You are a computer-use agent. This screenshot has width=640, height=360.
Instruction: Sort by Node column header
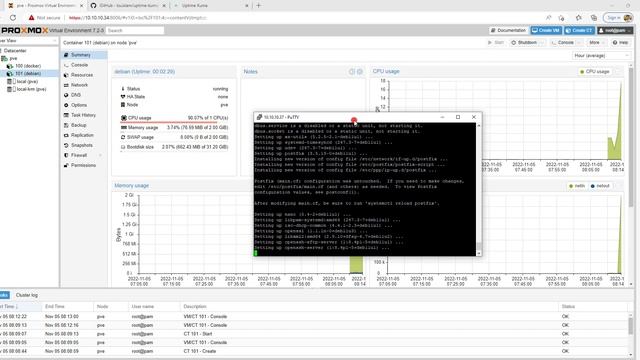click(x=111, y=307)
